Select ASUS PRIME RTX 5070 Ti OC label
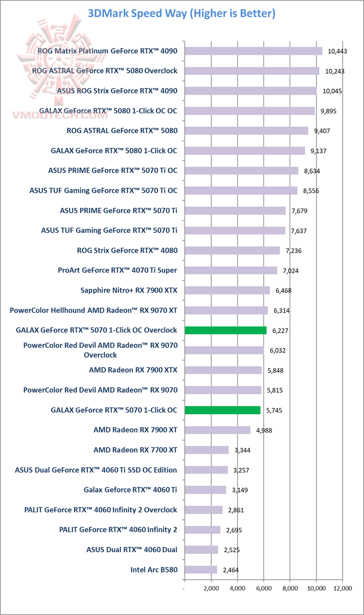 pos(113,171)
